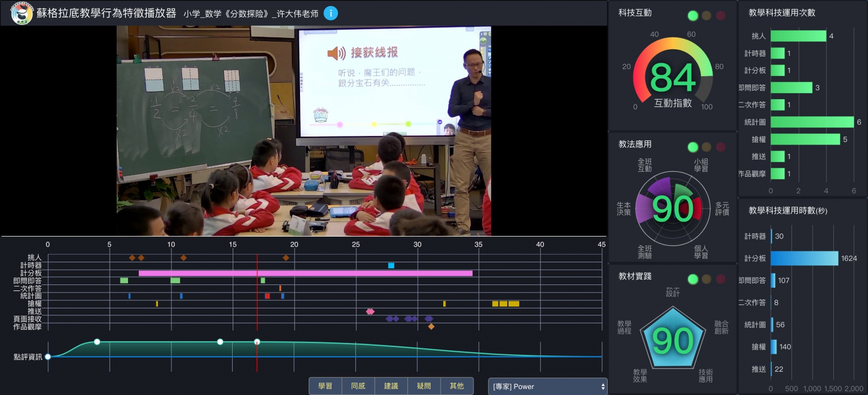Viewport: 868px width, 395px height.
Task: Click the 建議 button
Action: coord(391,386)
